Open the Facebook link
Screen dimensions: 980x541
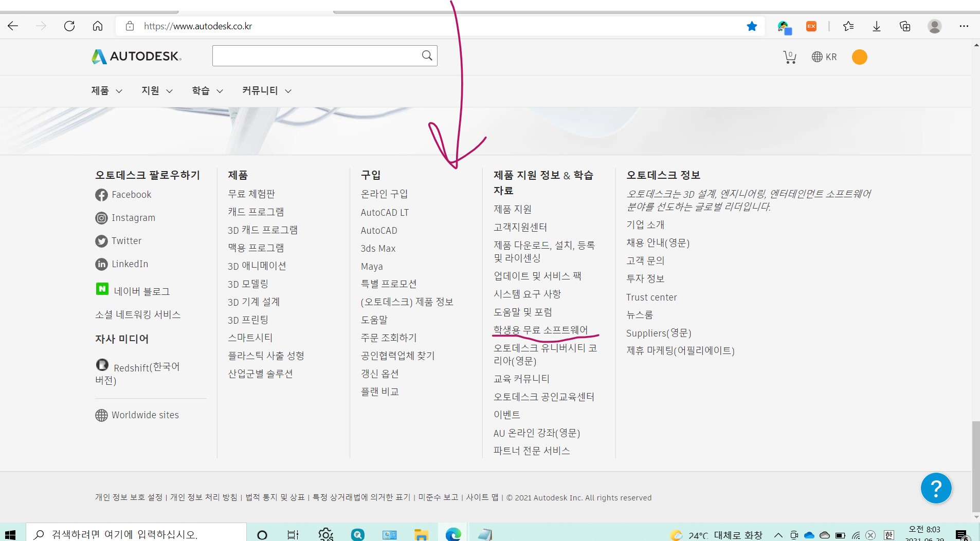pyautogui.click(x=123, y=195)
